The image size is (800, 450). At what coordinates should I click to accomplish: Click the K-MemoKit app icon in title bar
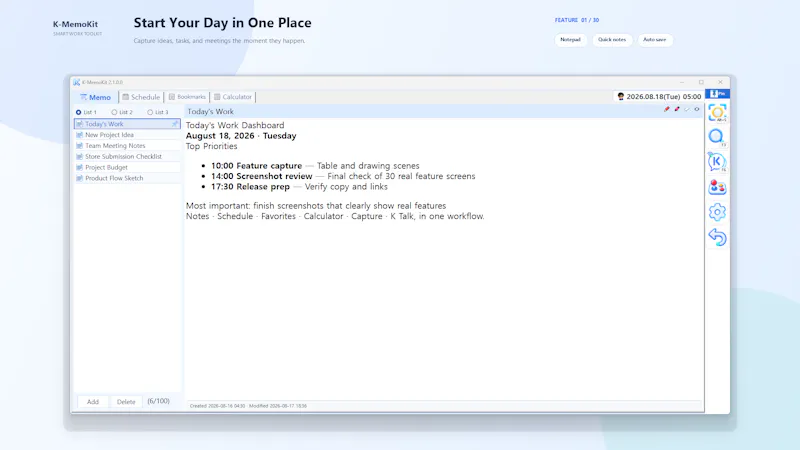coord(77,82)
